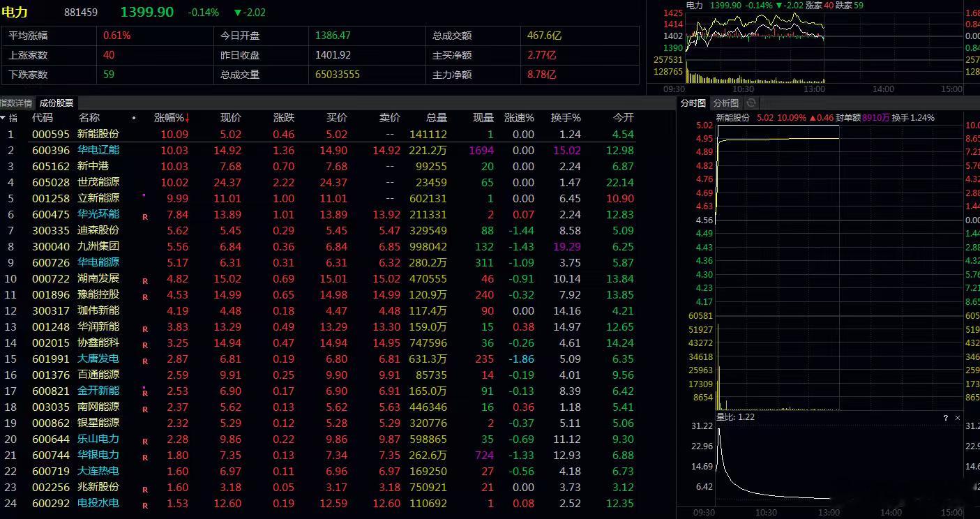Screen dimensions: 980x519
Task: Sort by the 卖价 column header
Action: [390, 118]
